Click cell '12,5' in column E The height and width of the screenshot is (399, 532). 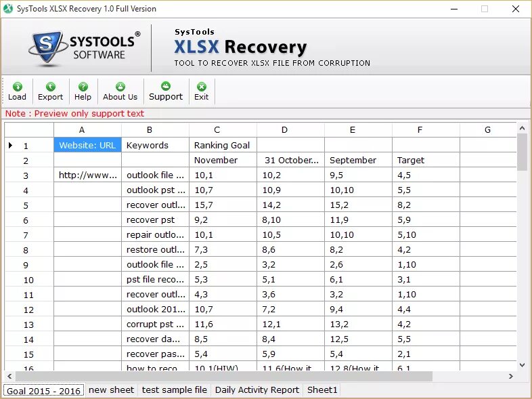(x=358, y=339)
